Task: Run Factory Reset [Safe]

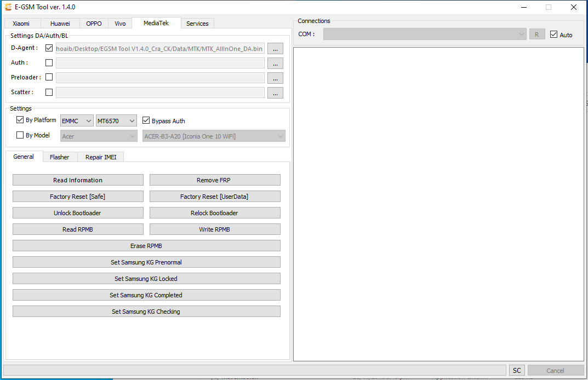Action: (x=77, y=196)
